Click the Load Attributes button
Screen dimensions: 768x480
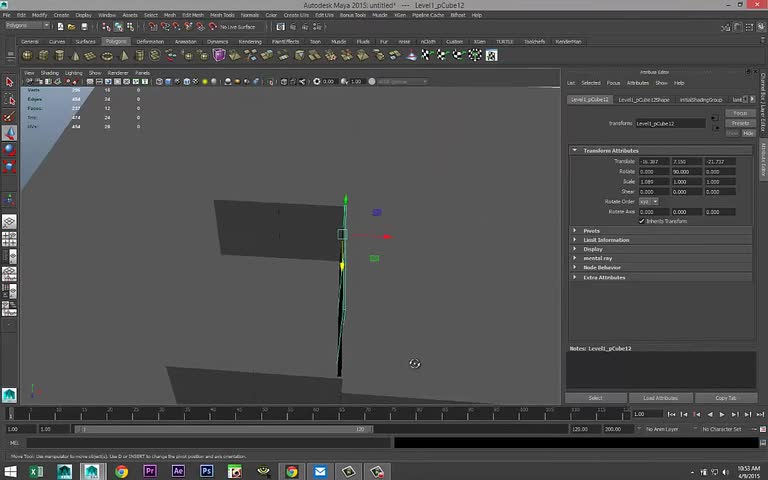[x=660, y=398]
